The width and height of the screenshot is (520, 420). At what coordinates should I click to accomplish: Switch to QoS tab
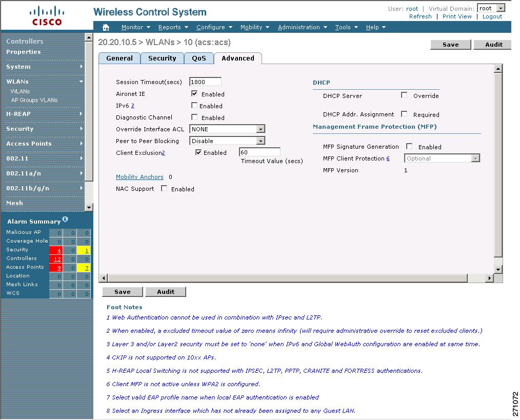coord(199,58)
